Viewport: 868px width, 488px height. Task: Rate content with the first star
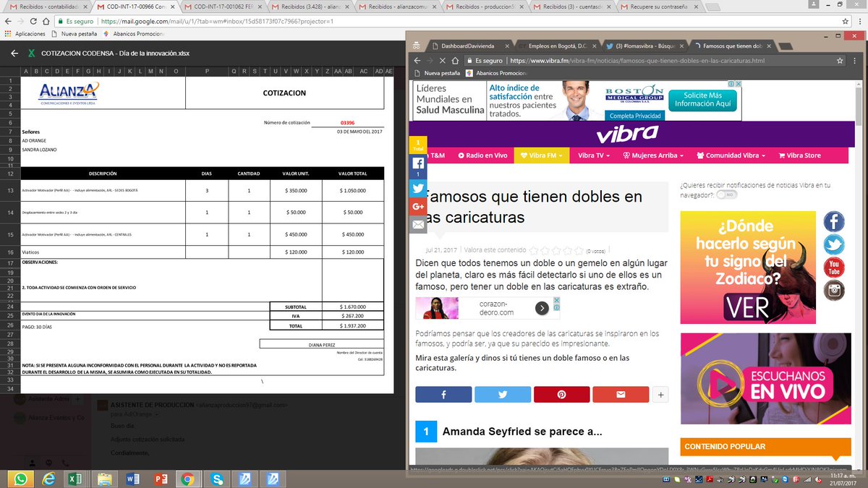coord(535,249)
